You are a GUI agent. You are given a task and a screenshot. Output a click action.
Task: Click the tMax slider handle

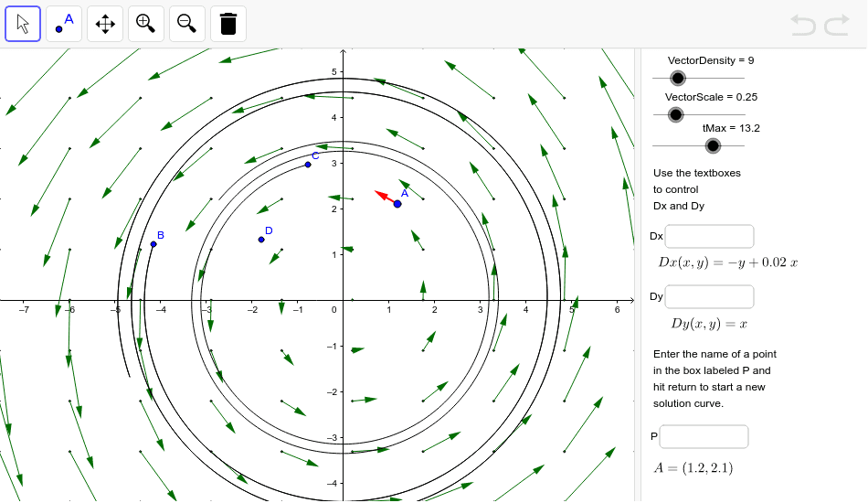(x=713, y=145)
